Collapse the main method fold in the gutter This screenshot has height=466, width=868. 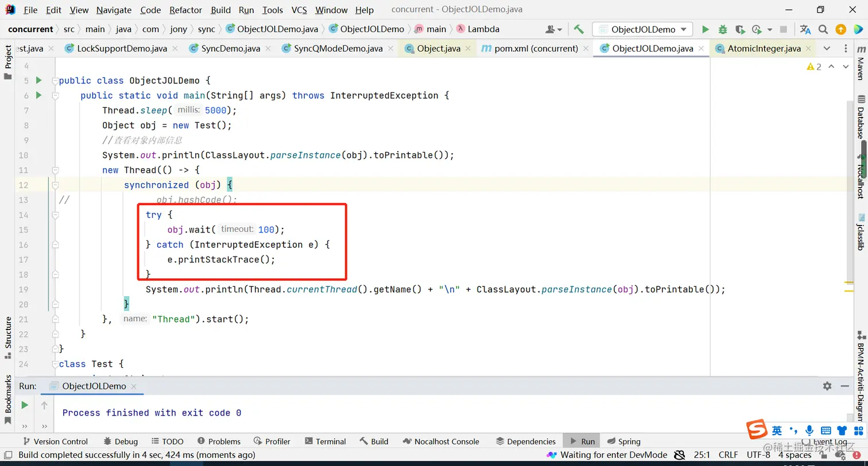click(55, 95)
